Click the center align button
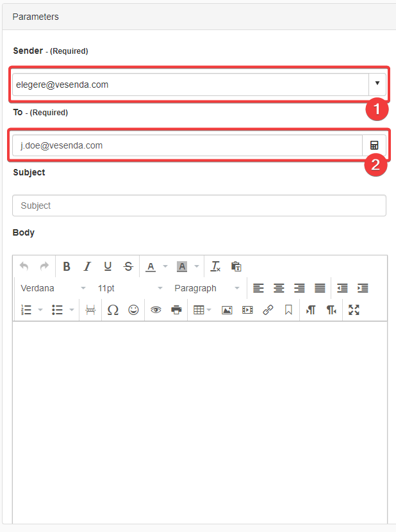The image size is (396, 532). point(279,288)
